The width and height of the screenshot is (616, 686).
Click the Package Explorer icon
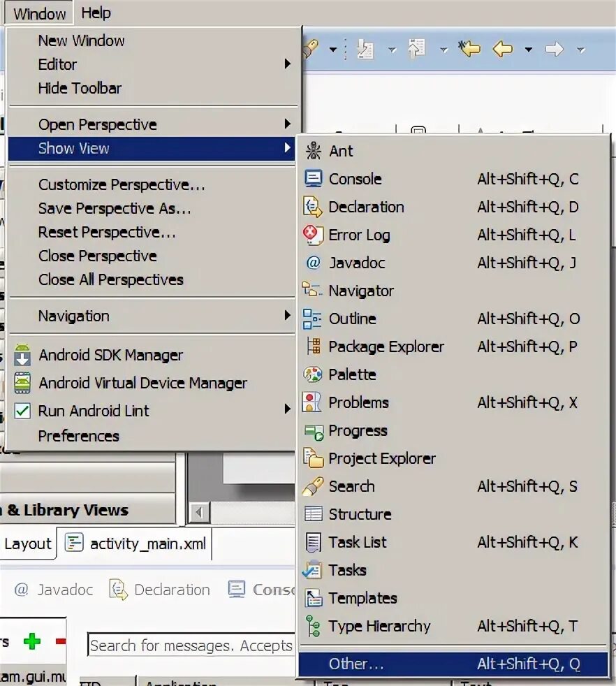pos(314,346)
